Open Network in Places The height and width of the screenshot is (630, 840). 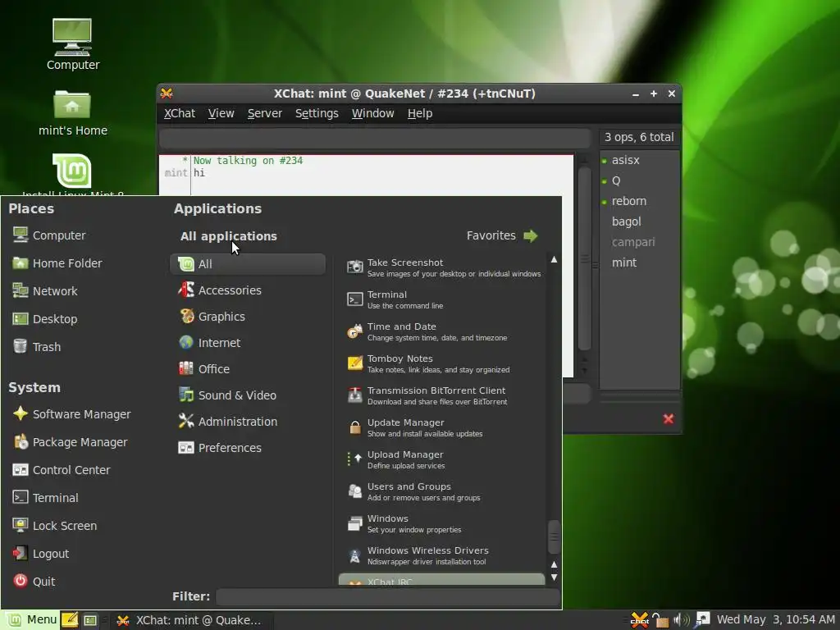click(x=46, y=291)
